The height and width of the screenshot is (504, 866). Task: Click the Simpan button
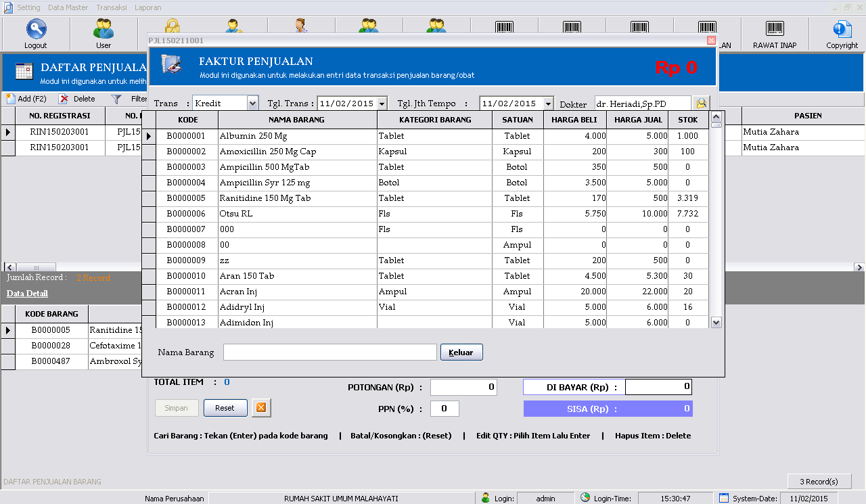click(x=177, y=408)
